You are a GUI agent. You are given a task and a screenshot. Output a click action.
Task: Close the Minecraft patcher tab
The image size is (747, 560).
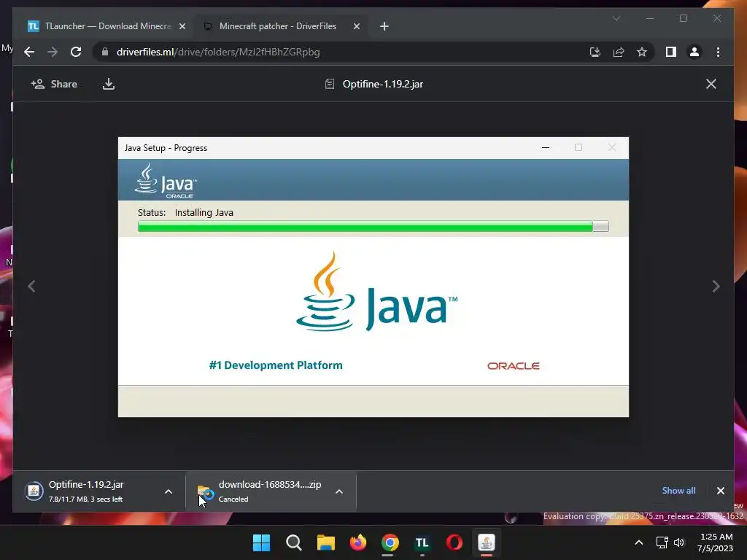click(x=356, y=27)
